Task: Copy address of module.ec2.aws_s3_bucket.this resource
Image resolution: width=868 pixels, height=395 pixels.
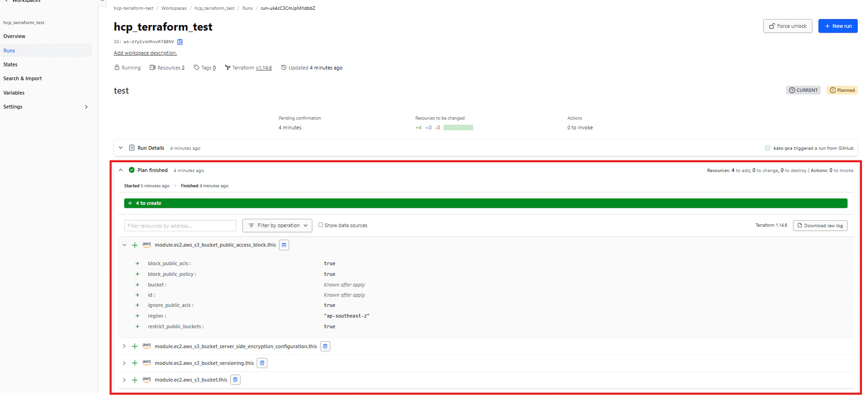Action: pyautogui.click(x=235, y=380)
